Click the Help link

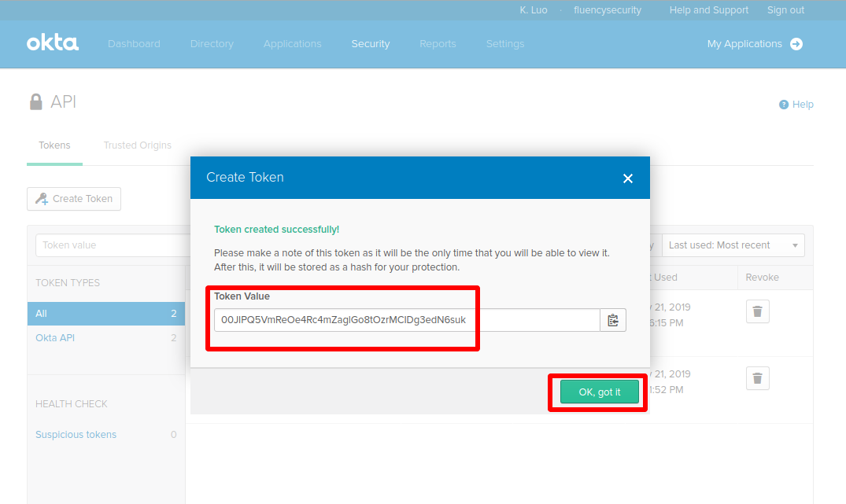tap(802, 105)
